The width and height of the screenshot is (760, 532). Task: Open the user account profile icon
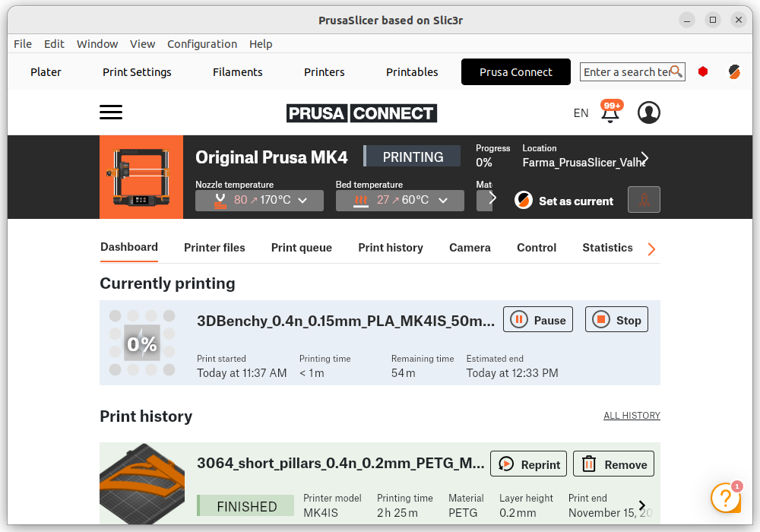pyautogui.click(x=648, y=112)
